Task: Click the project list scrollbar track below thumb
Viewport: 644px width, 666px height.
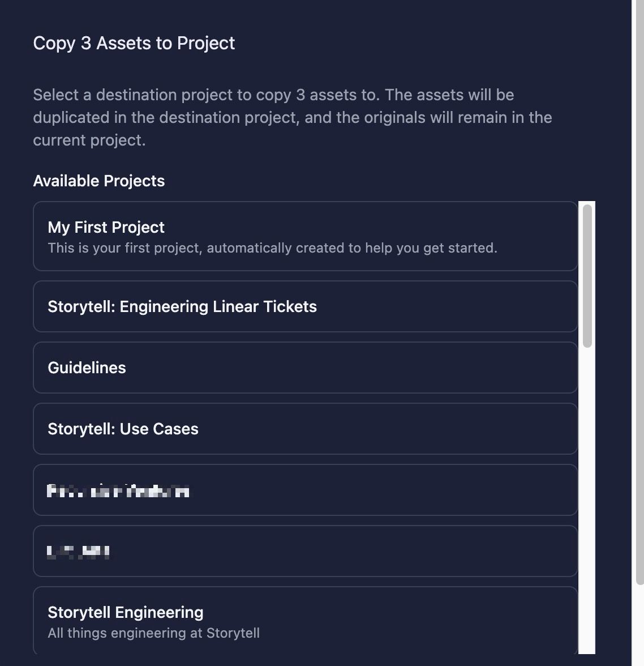Action: (x=587, y=501)
